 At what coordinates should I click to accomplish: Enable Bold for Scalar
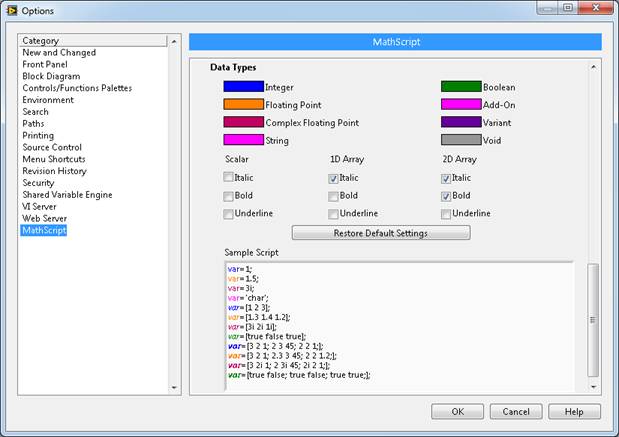click(228, 196)
